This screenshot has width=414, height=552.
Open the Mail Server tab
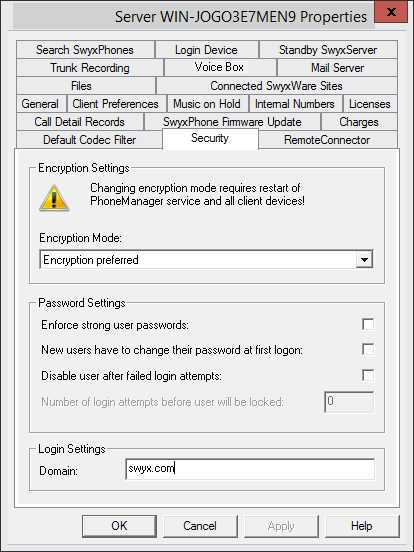point(337,68)
